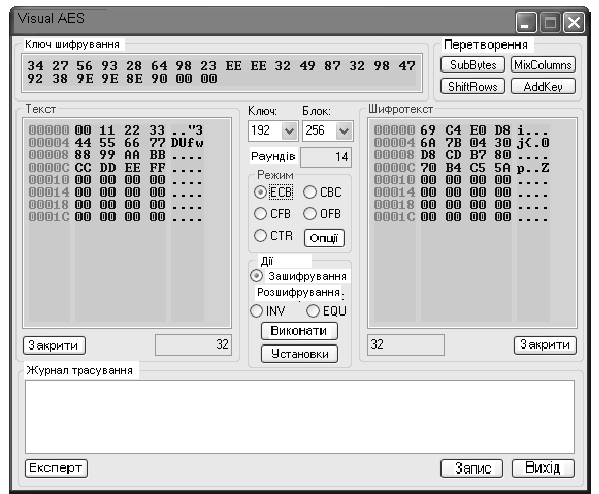Click the second key line starting 92 38
599x494 pixels.
(122, 79)
